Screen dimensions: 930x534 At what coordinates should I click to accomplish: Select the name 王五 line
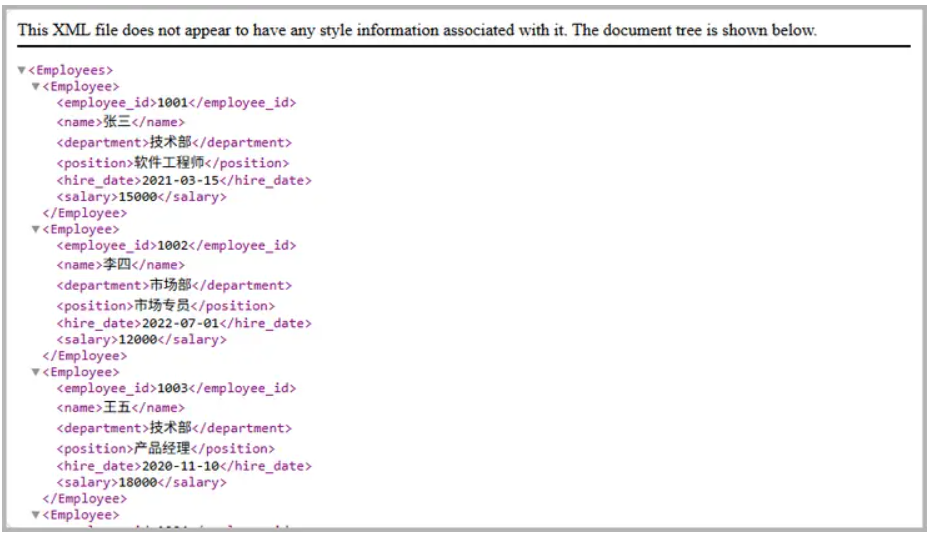120,408
